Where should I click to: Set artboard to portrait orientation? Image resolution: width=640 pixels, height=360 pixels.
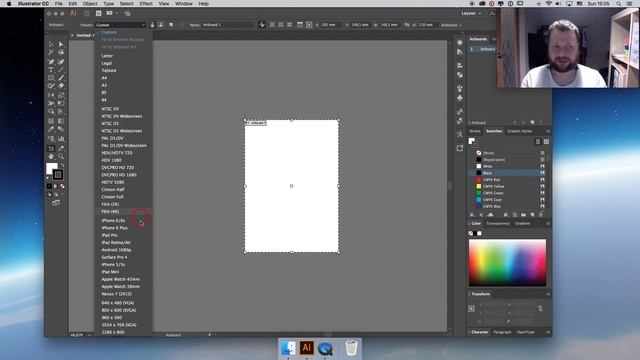[x=152, y=25]
